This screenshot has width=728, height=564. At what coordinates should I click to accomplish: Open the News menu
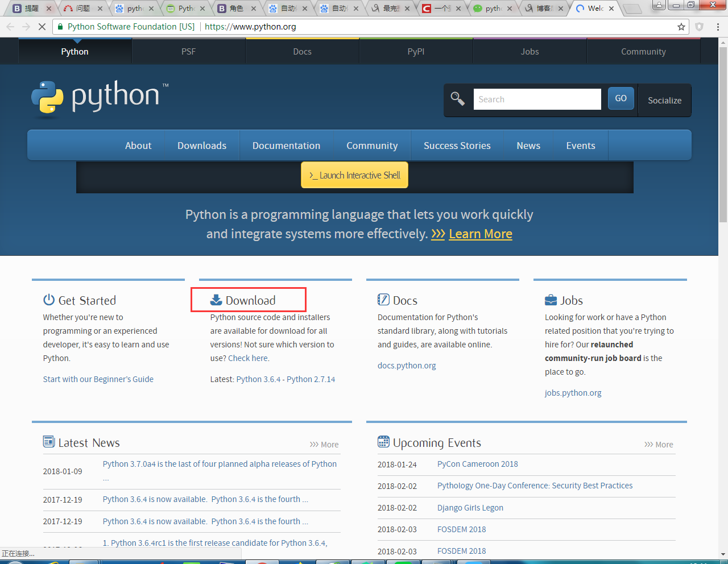pos(528,146)
